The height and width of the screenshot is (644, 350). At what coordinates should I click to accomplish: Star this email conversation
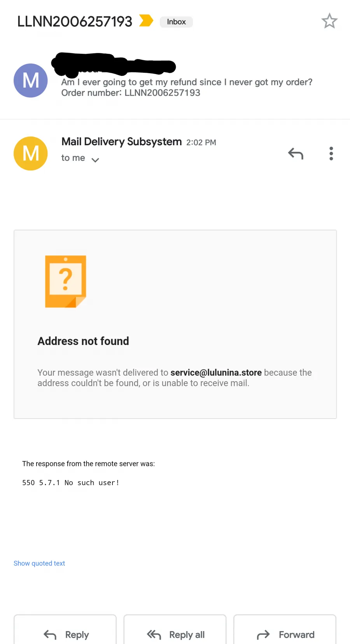click(x=329, y=21)
